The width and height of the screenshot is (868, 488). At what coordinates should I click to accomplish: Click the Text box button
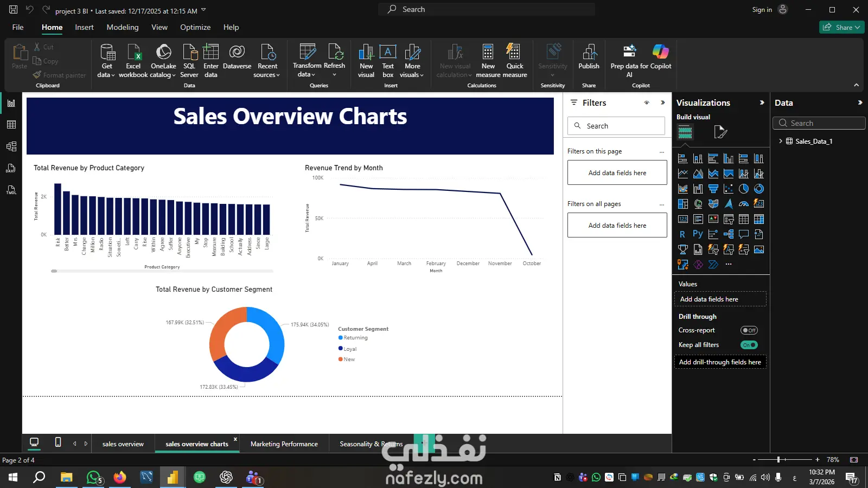point(388,61)
